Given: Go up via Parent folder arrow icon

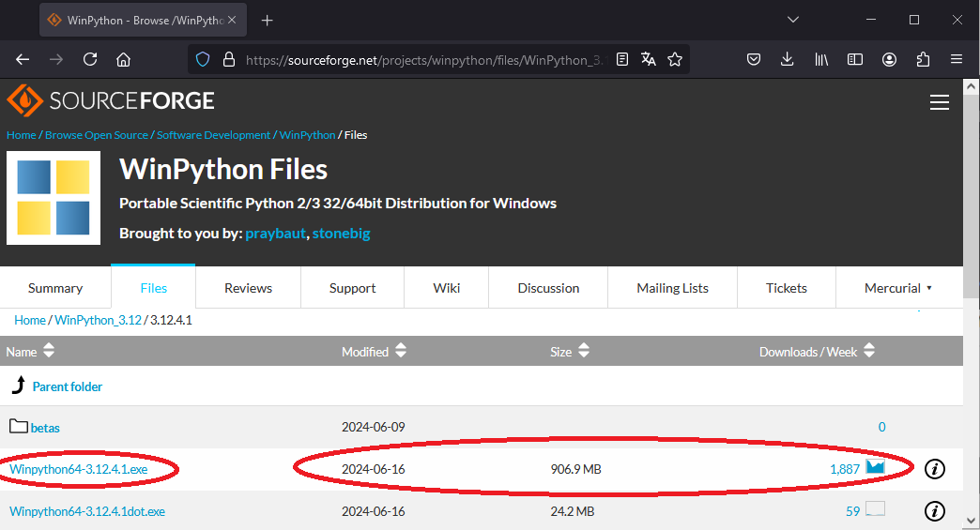Looking at the screenshot, I should (x=19, y=386).
